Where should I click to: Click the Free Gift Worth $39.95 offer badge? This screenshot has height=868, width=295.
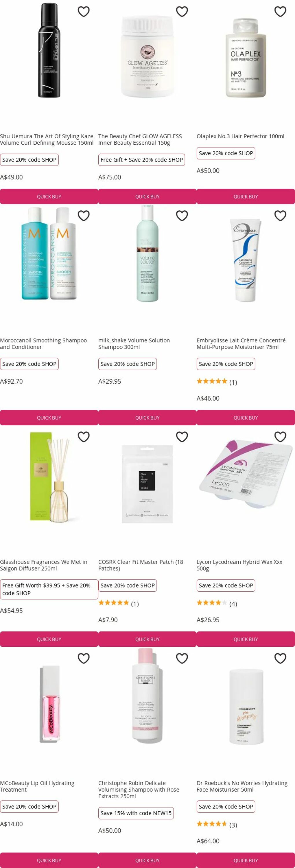49,589
